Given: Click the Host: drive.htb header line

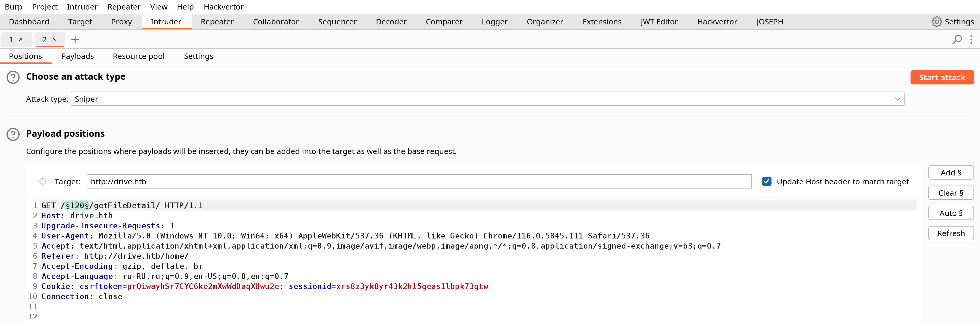Looking at the screenshot, I should [x=77, y=216].
